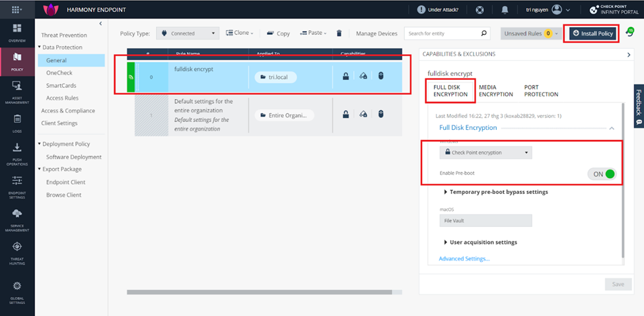Click Manage Devices
Viewport: 644px width, 316px height.
pos(376,33)
